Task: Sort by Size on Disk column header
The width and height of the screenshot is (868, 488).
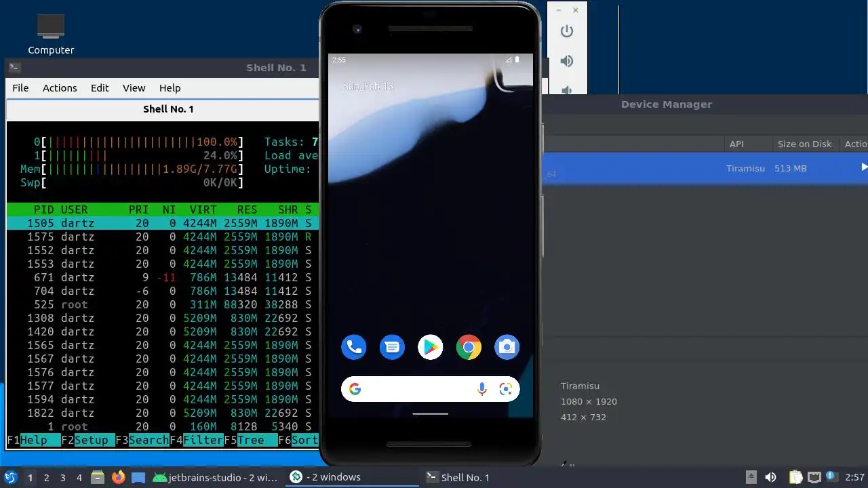Action: pyautogui.click(x=804, y=144)
